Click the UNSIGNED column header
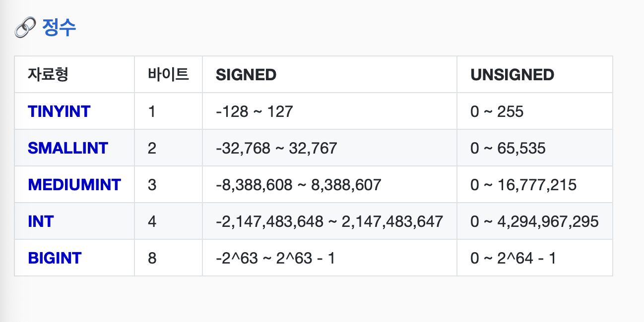The width and height of the screenshot is (644, 322). coord(512,75)
